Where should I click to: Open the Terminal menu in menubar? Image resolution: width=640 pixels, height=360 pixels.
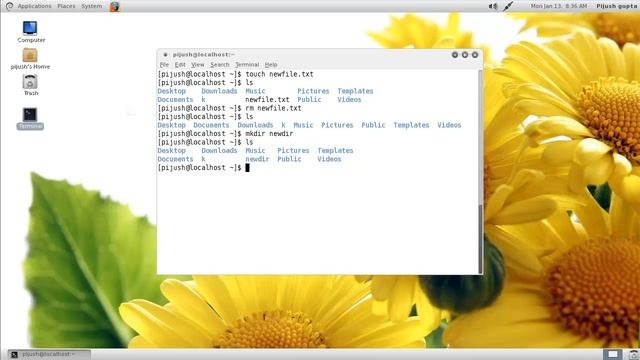247,64
